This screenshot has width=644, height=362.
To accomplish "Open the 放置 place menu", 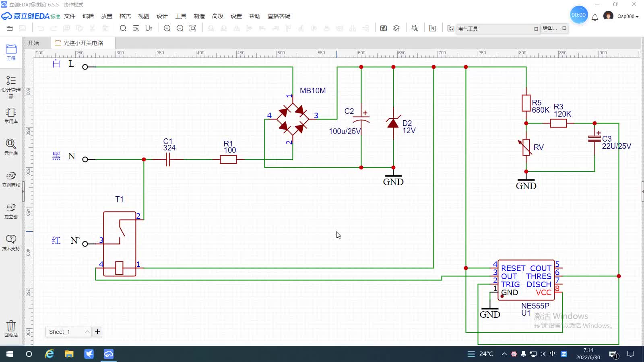I will (x=107, y=16).
